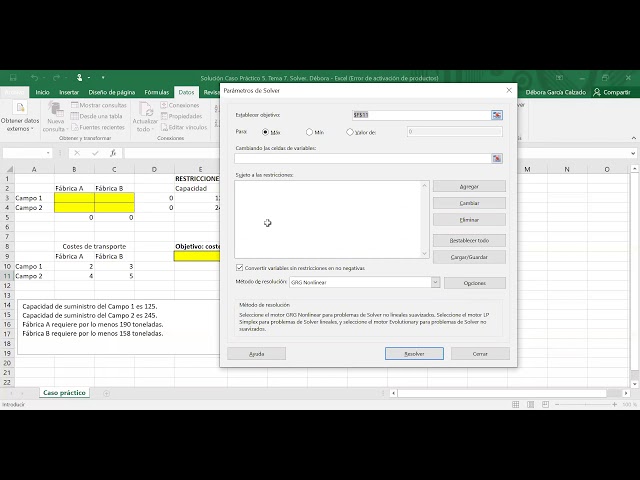
Task: Click the row 10 header
Action: pyautogui.click(x=7, y=266)
